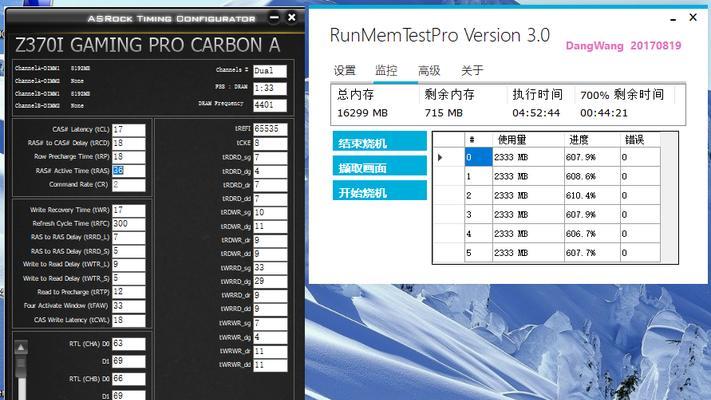The width and height of the screenshot is (711, 400).
Task: Click the tWRRD_dg field
Action: click(270, 281)
